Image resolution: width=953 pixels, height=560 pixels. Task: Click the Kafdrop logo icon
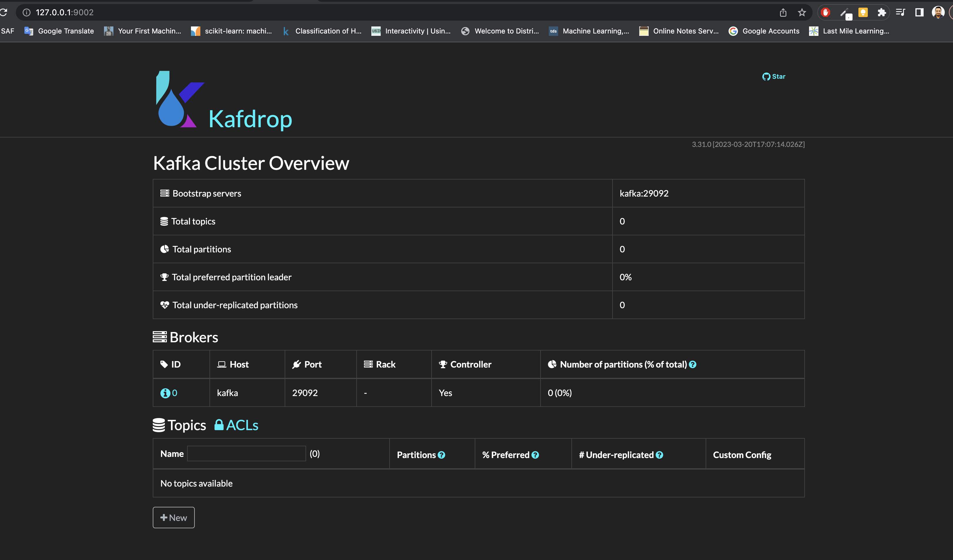(x=178, y=99)
